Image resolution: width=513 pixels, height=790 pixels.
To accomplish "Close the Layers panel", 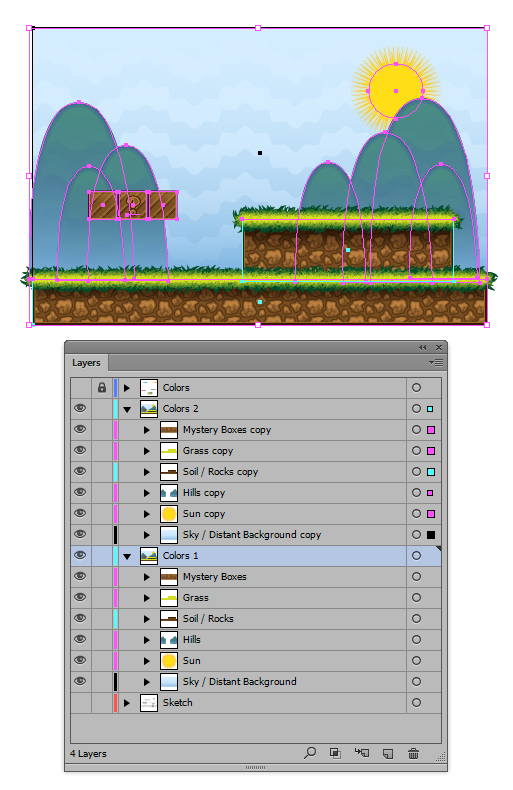I will pyautogui.click(x=439, y=348).
